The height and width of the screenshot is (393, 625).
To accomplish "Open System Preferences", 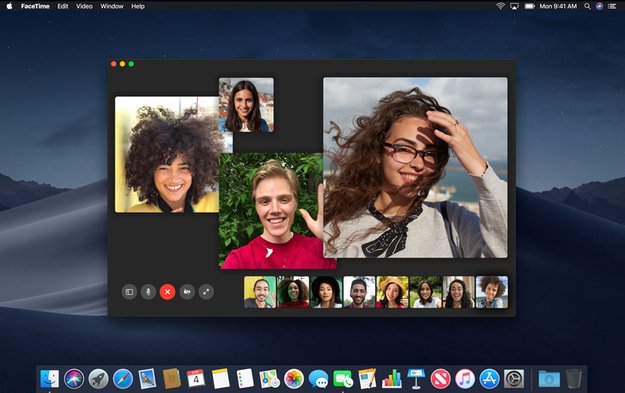I will coord(514,378).
